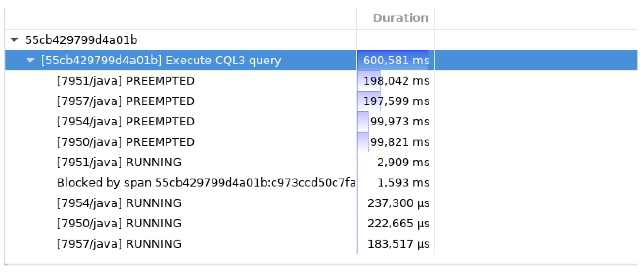644x272 pixels.
Task: Select the [7957/java] PREEMPTED row
Action: 125,101
